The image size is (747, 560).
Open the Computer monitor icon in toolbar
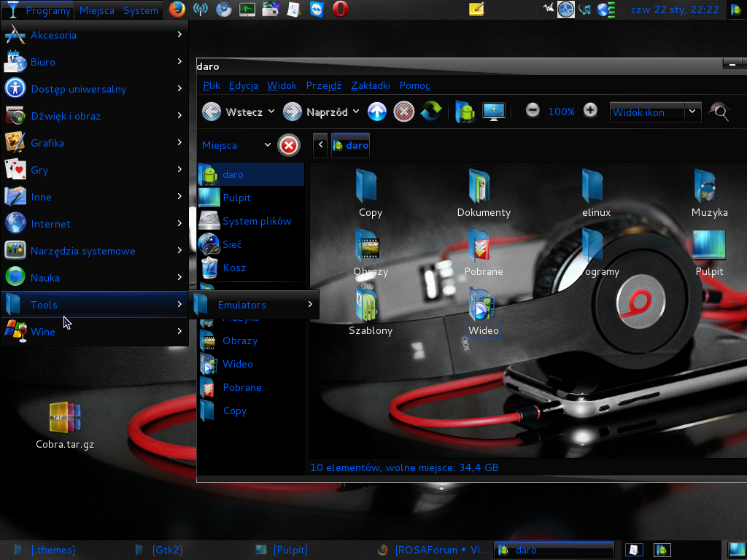pos(494,112)
